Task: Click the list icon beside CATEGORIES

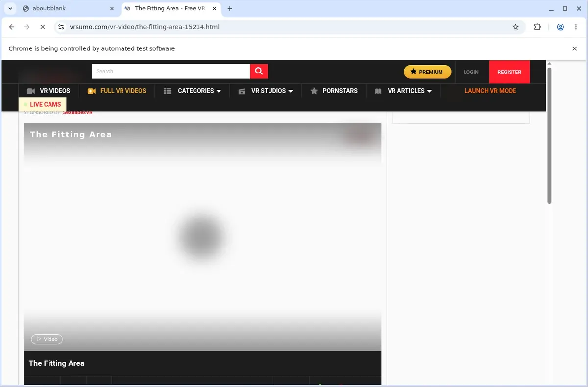Action: [x=168, y=91]
